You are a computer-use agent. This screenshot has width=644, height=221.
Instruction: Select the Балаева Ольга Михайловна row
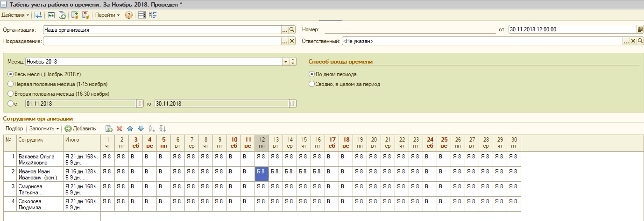[x=262, y=159]
